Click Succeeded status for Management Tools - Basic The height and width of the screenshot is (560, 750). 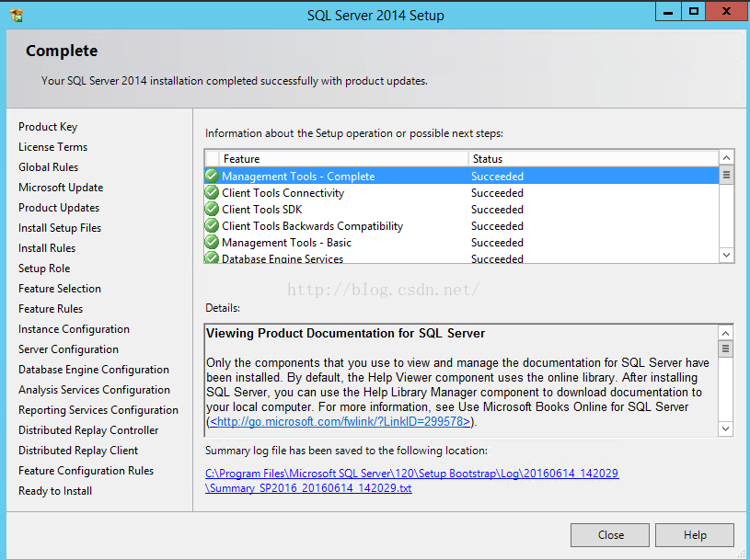coord(497,242)
